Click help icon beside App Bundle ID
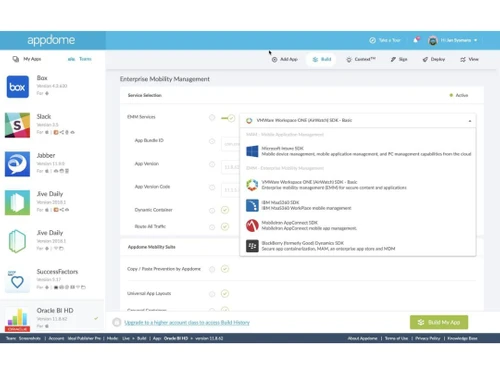This screenshot has height=375, width=500. (x=212, y=141)
